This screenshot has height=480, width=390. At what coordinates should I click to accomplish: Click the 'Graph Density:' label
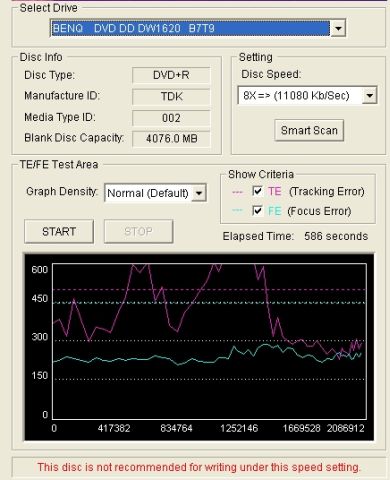click(62, 192)
